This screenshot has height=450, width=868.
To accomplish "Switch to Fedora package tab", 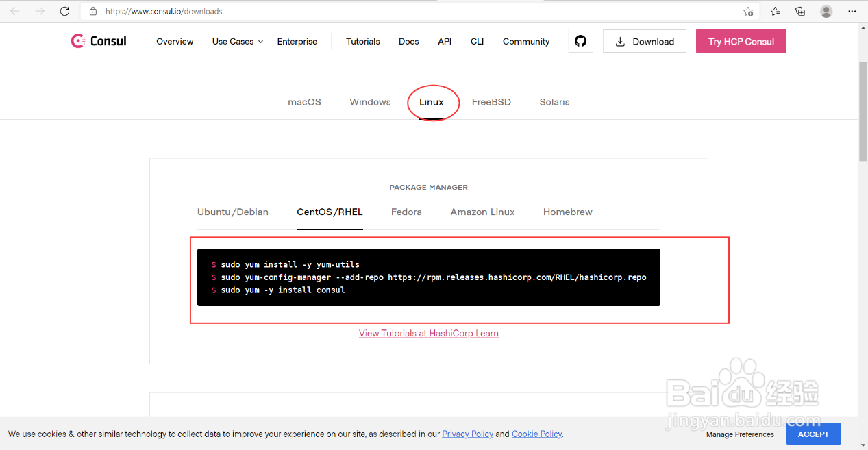I will point(406,212).
